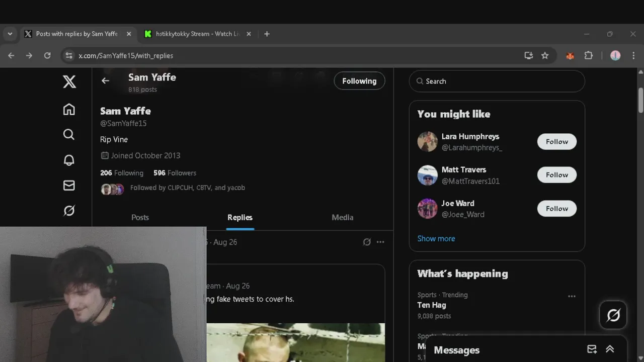Follow Joe Ward
644x362 pixels.
[557, 209]
